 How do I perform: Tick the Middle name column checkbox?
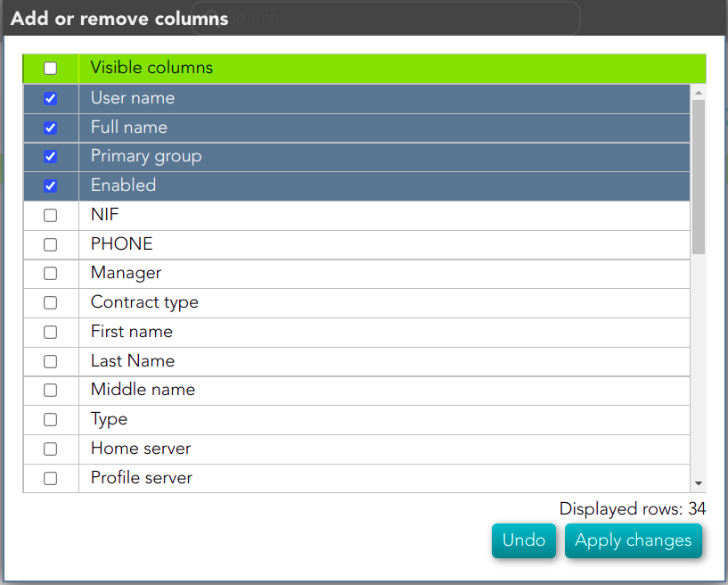(x=50, y=390)
